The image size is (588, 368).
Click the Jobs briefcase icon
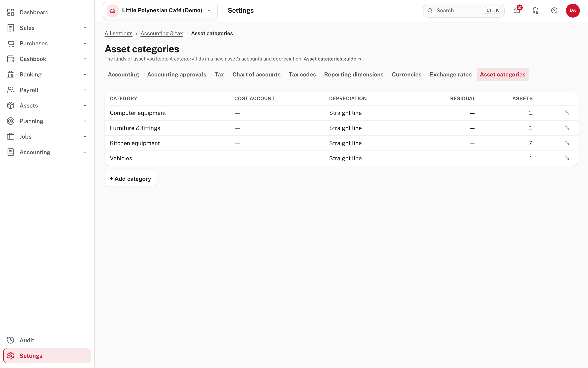(10, 137)
